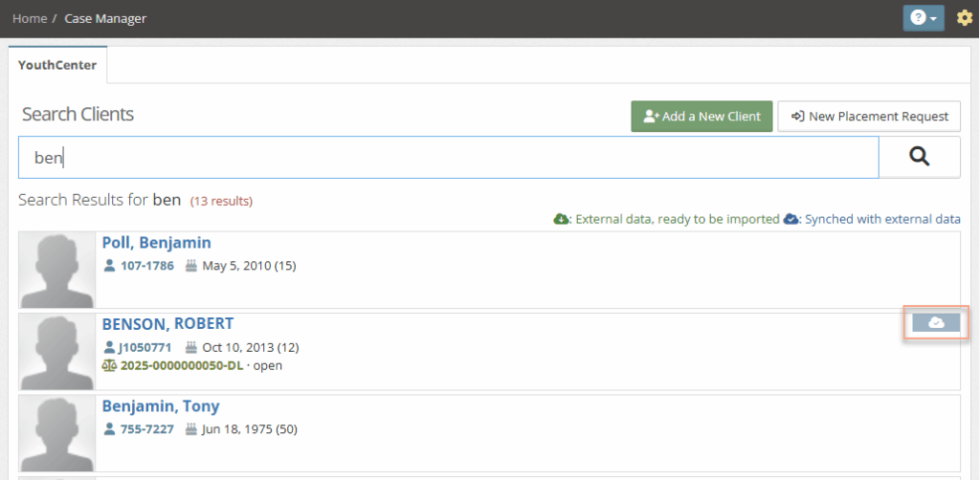The image size is (980, 480).
Task: Click New Placement Request button
Action: (869, 116)
